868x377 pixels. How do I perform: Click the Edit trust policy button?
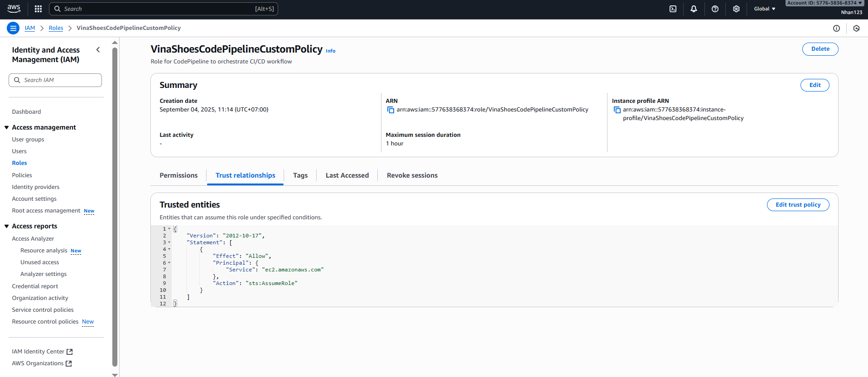(x=798, y=205)
